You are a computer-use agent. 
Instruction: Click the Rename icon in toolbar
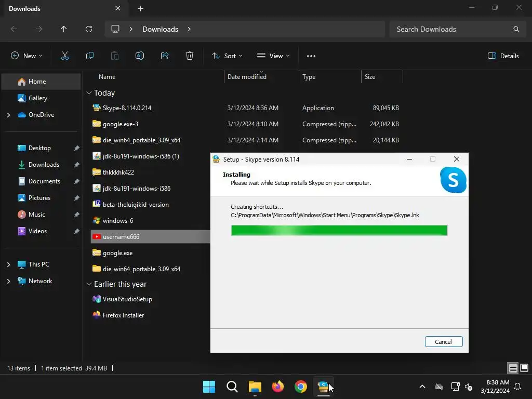(140, 56)
